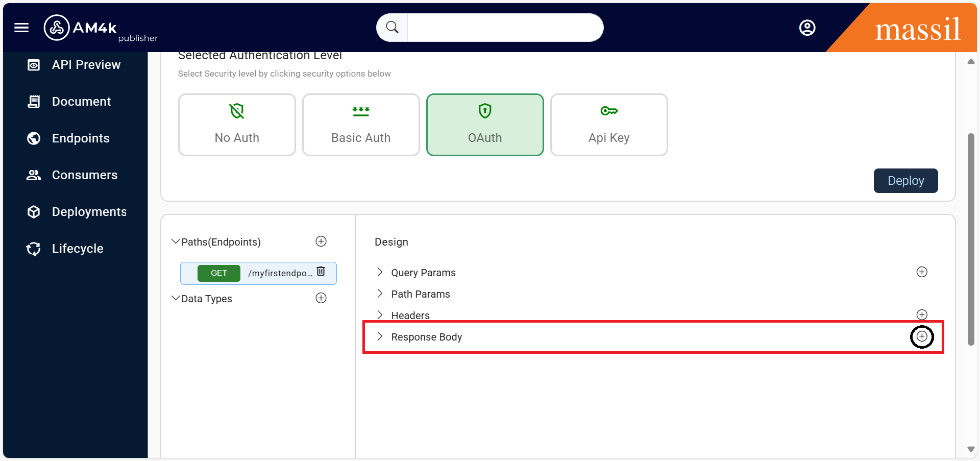Select Basic Auth security level
This screenshot has width=980, height=461.
point(361,125)
